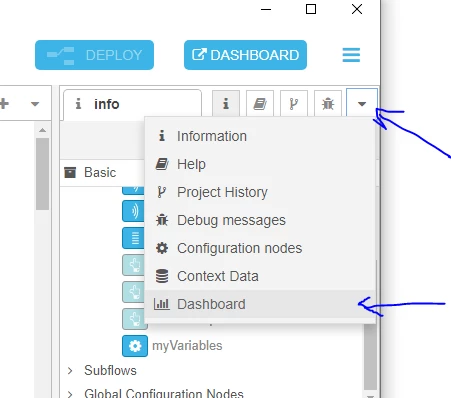Open the flow tab list dropdown arrow
The image size is (451, 398).
pyautogui.click(x=35, y=104)
